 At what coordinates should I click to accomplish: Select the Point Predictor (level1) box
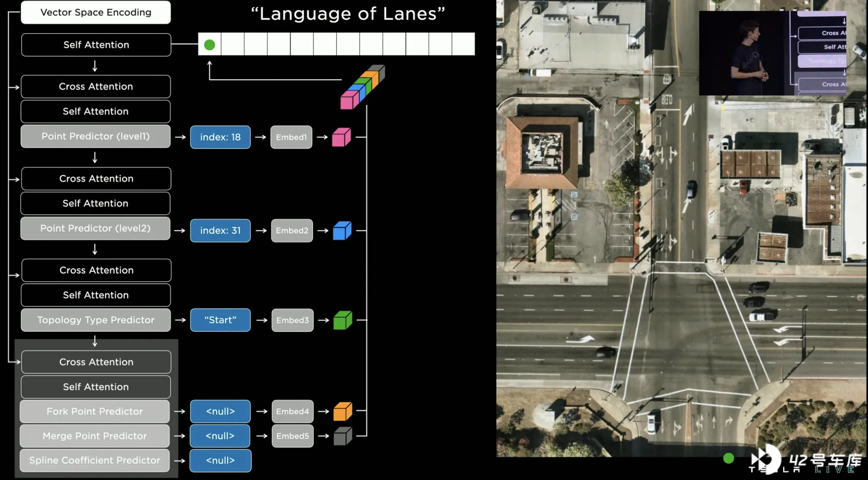96,136
